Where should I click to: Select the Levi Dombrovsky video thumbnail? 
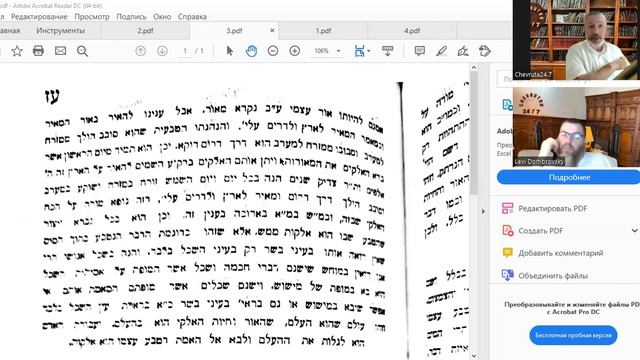(x=576, y=127)
